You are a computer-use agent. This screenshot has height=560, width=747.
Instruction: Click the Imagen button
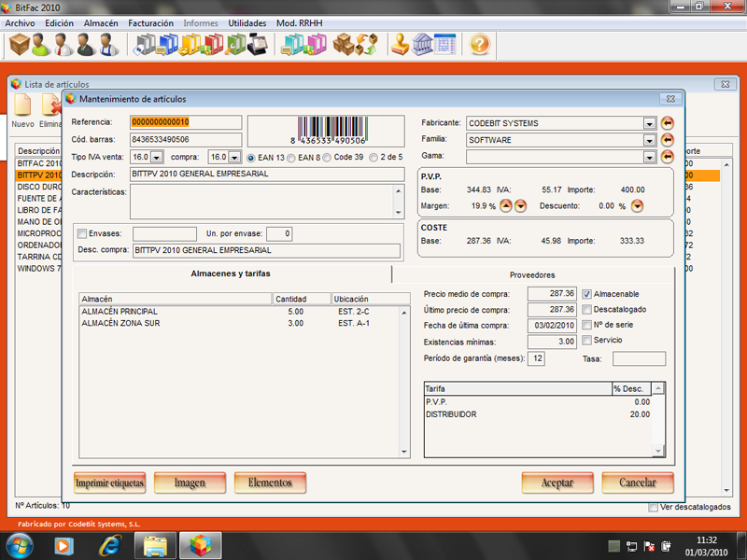coord(190,483)
